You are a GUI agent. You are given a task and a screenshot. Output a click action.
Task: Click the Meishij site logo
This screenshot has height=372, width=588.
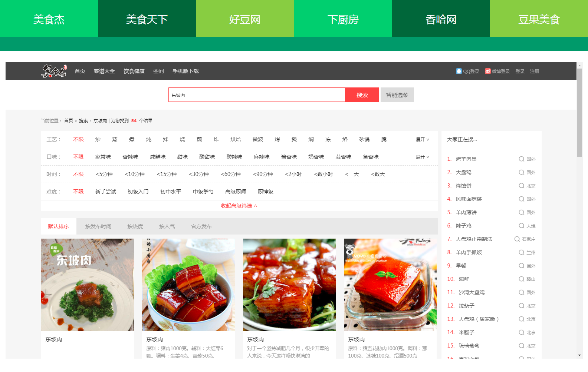point(54,71)
